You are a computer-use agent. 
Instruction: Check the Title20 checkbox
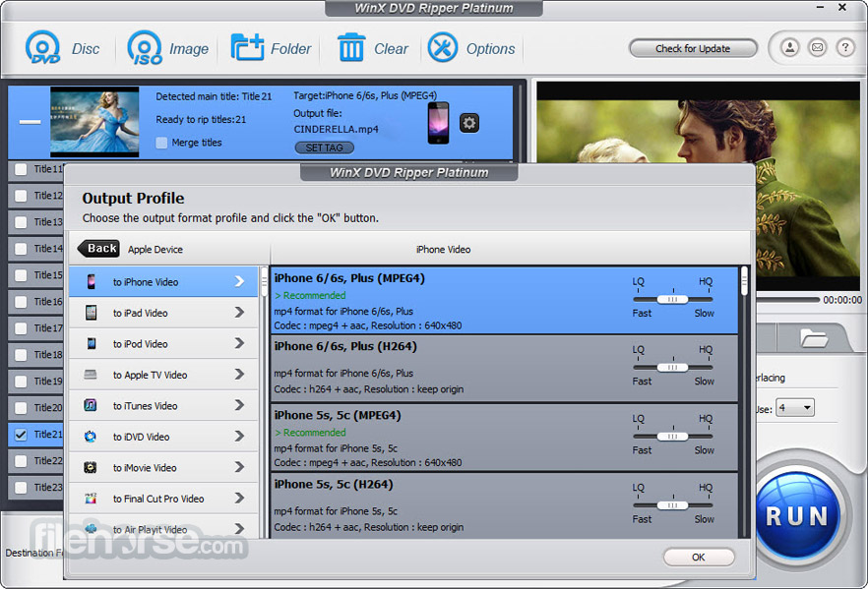point(21,408)
